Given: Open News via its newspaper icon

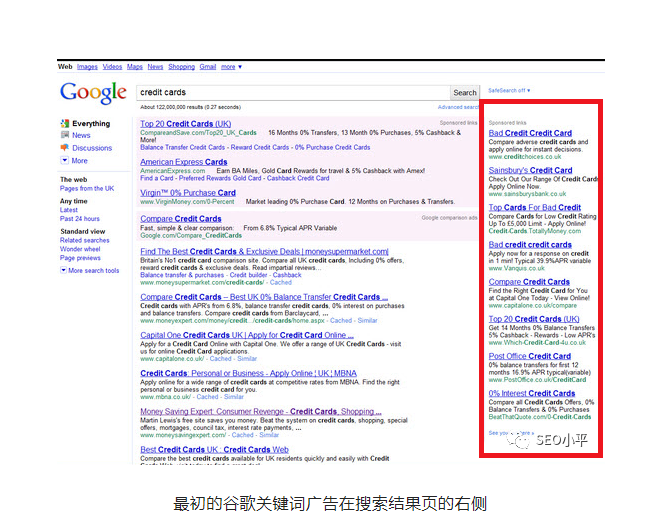Looking at the screenshot, I should click(x=65, y=135).
